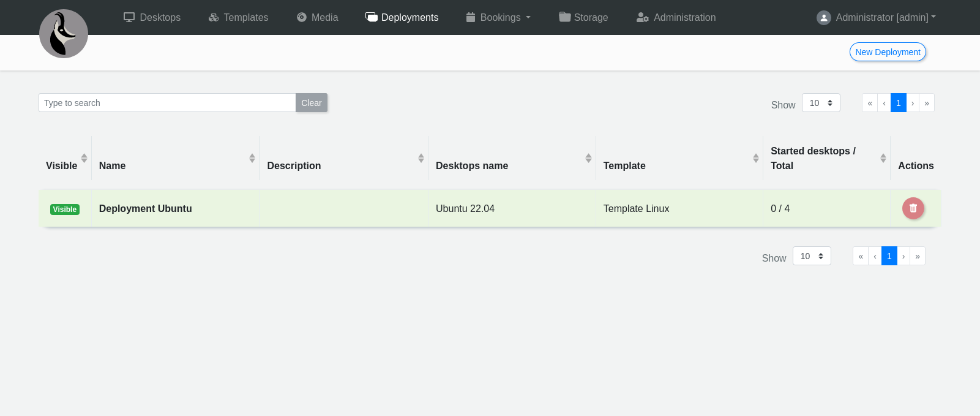Click the sort arrows on Name column
Viewport: 980px width, 416px height.
[x=252, y=158]
